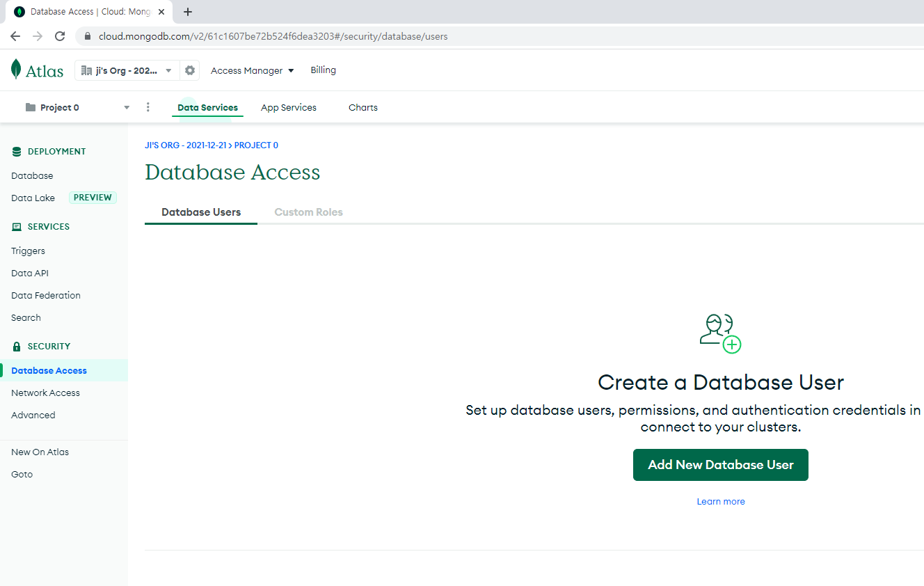924x586 pixels.
Task: Click the Deployment stack icon
Action: [17, 151]
